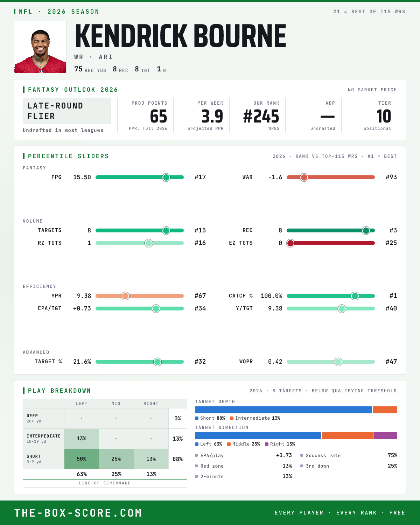Screen dimensions: 420x525
Task: Click Kendrick Bourne's headshot photo
Action: pos(40,47)
